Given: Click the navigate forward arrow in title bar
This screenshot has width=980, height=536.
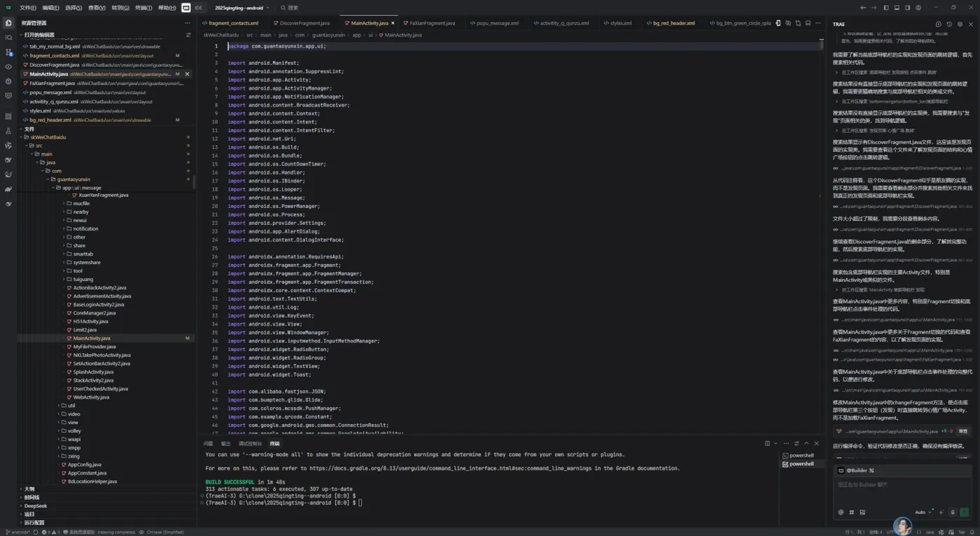Looking at the screenshot, I should pos(874,8).
